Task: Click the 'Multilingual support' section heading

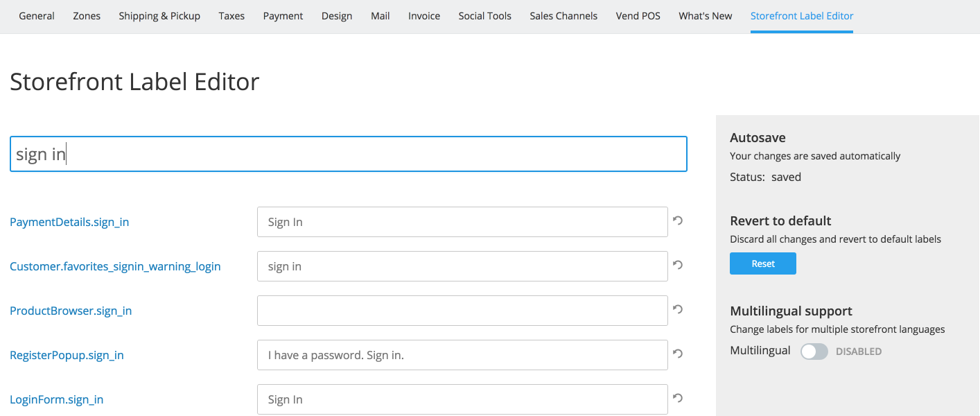Action: [791, 311]
